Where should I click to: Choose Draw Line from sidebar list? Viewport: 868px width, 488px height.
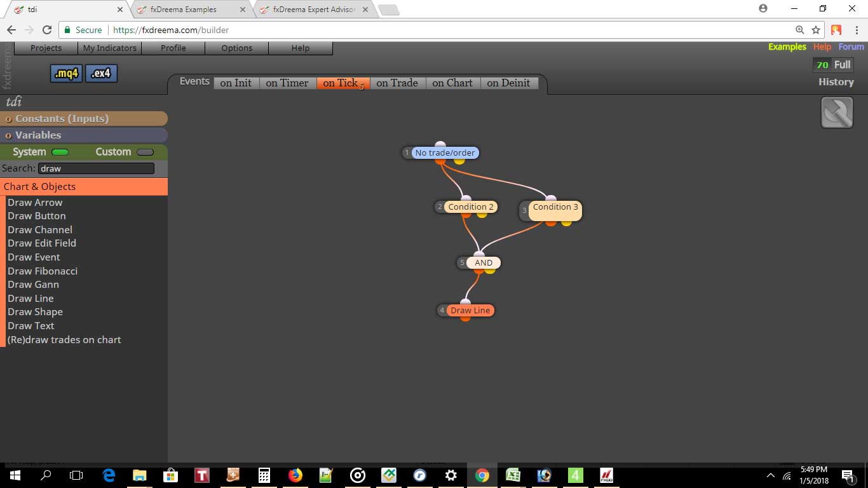(x=31, y=299)
